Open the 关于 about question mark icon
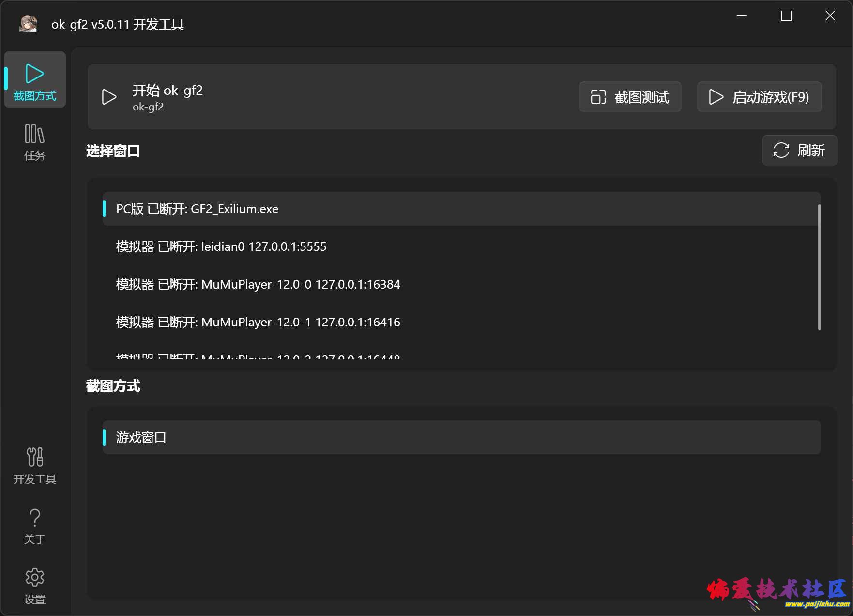The height and width of the screenshot is (616, 853). click(34, 526)
